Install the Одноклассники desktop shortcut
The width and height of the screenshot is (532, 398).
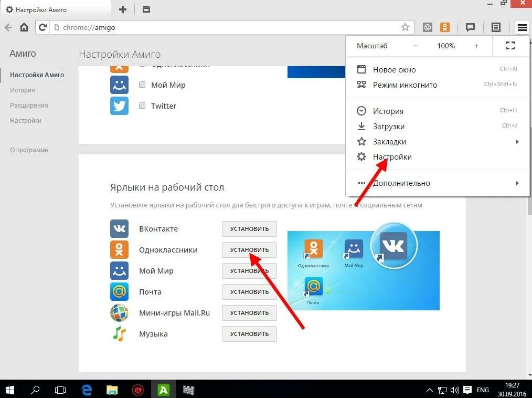coord(249,250)
